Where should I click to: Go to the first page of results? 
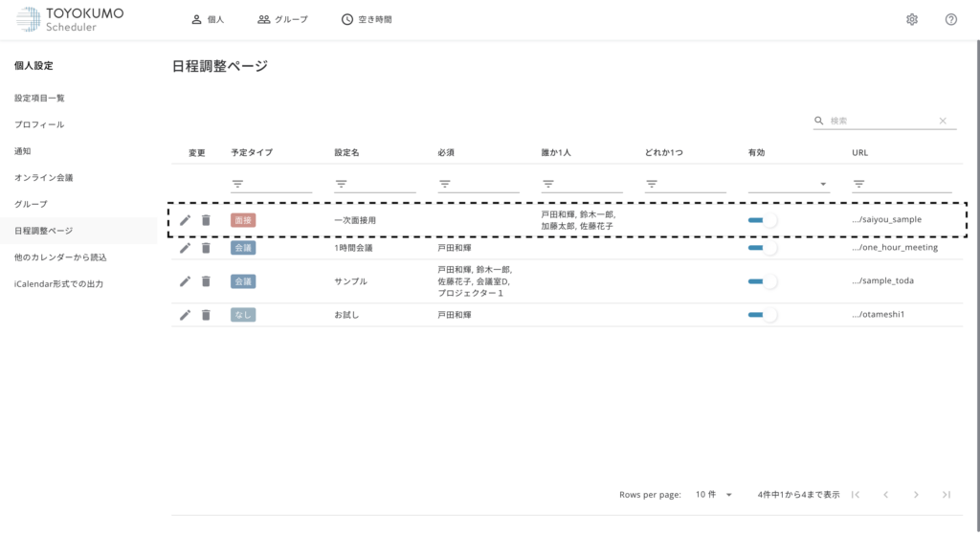click(x=856, y=495)
